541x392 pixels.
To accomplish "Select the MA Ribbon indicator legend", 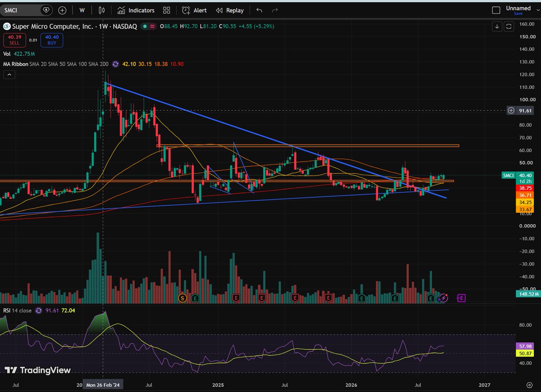I will (56, 64).
